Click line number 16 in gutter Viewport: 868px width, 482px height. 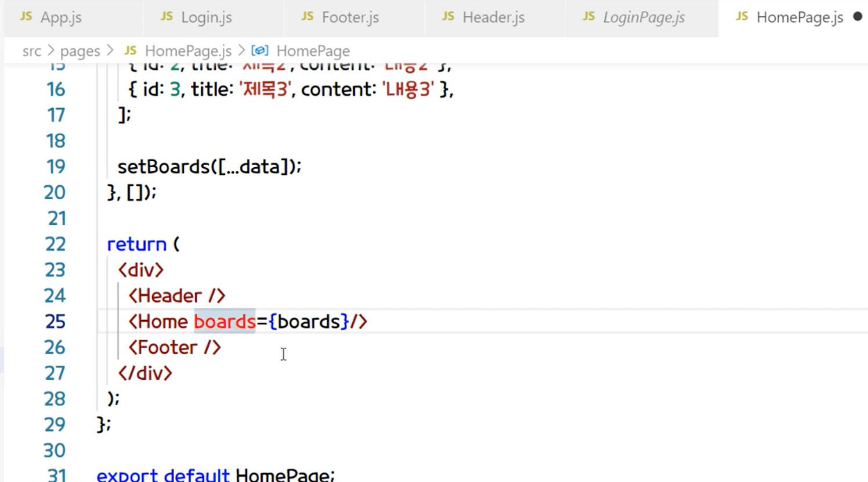click(56, 89)
